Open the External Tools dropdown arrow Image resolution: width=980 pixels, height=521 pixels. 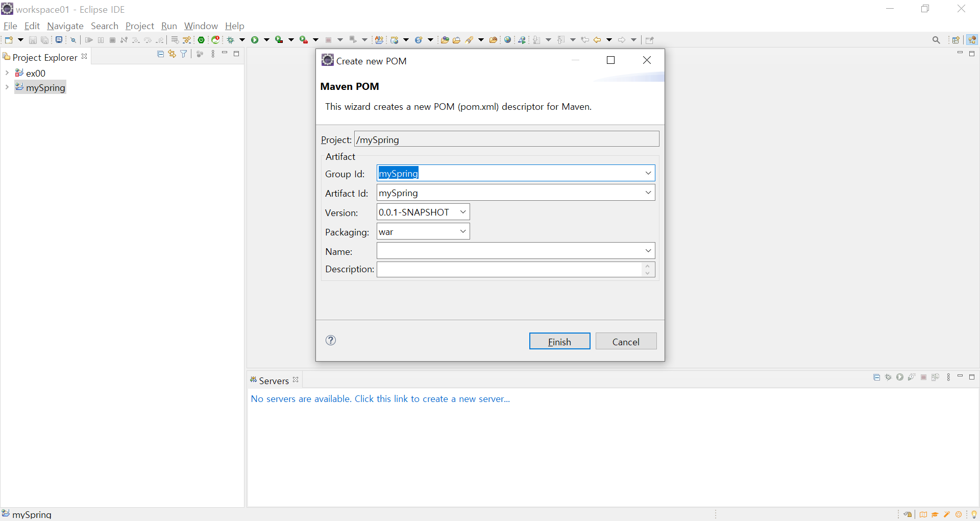point(315,40)
